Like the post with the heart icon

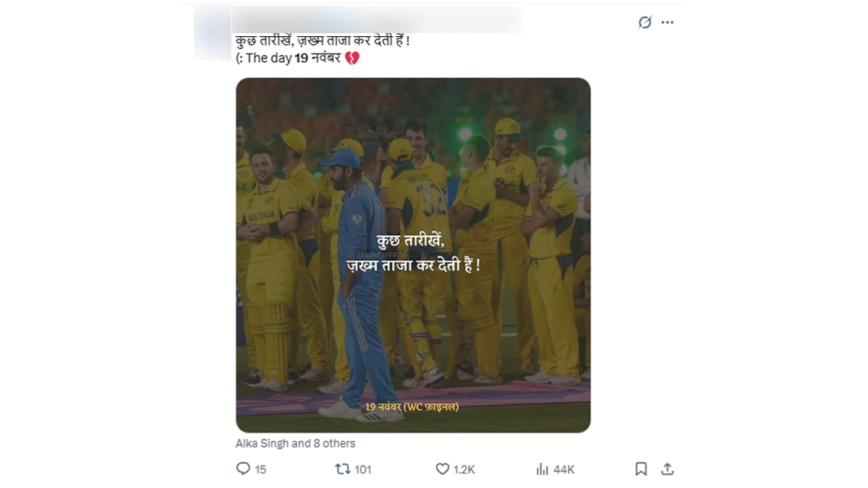click(x=442, y=469)
